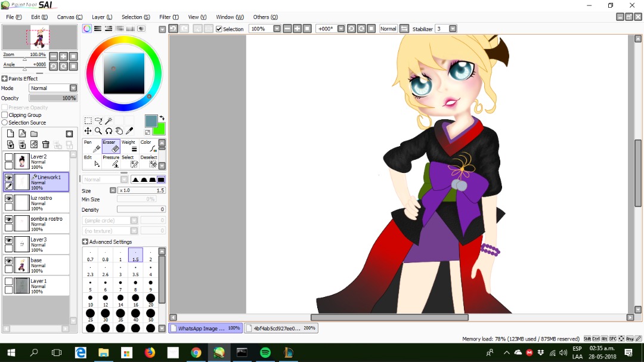Expand the Paints Effect section
This screenshot has width=644, height=362.
tap(5, 79)
